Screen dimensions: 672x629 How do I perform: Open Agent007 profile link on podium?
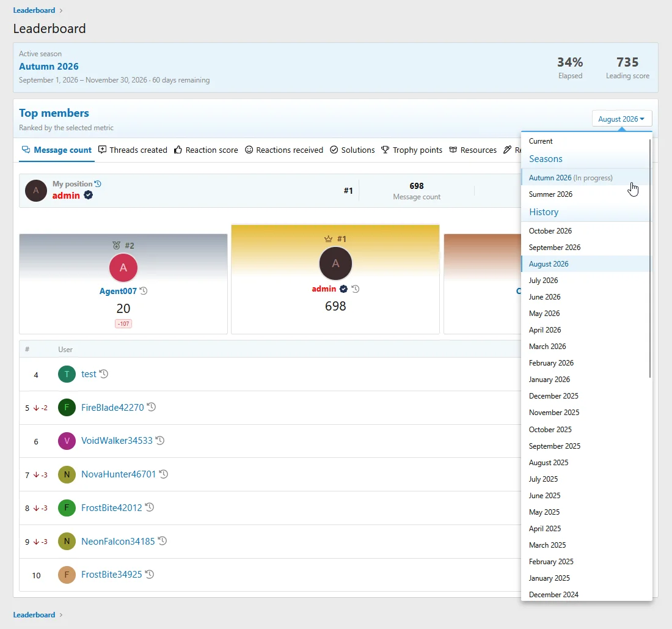[x=118, y=291]
